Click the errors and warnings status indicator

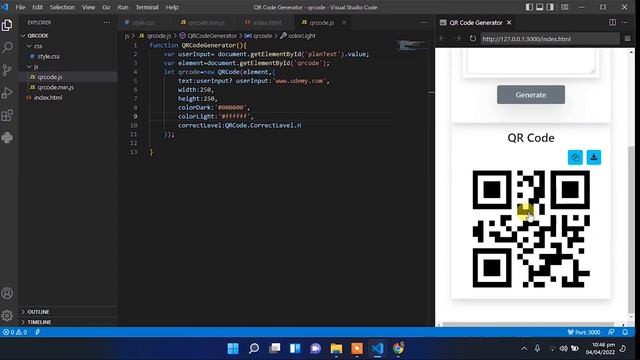[15, 332]
